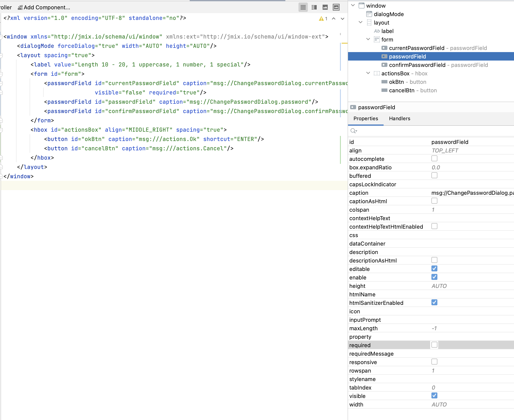Click the dataContainer property row
The height and width of the screenshot is (420, 514).
(431, 244)
